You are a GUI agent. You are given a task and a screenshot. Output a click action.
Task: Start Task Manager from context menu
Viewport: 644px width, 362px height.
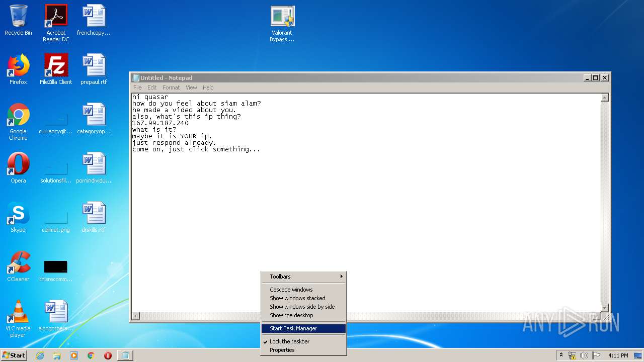[303, 328]
